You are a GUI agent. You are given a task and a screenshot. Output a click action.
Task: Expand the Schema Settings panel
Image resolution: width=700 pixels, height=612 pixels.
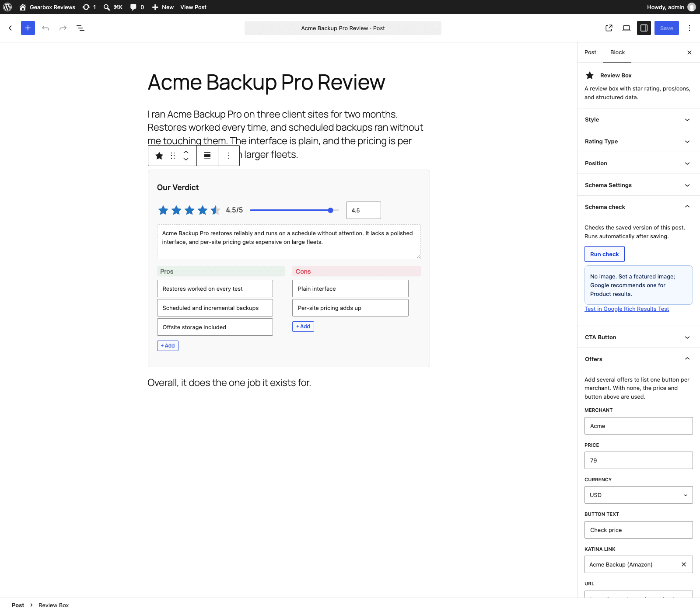point(639,185)
